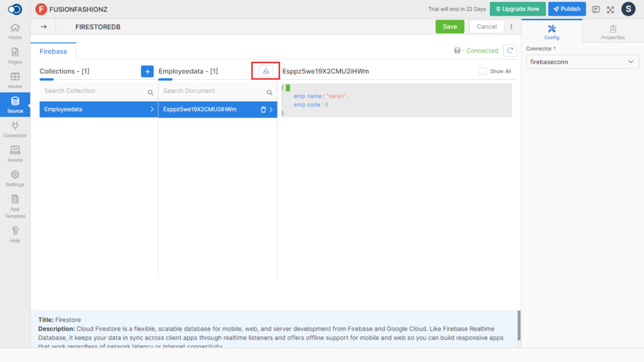The height and width of the screenshot is (362, 644).
Task: Open App Template section
Action: 15,206
